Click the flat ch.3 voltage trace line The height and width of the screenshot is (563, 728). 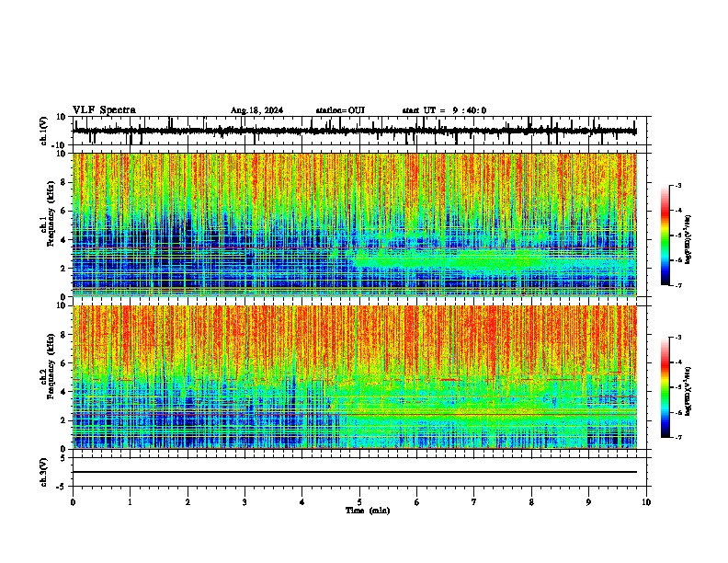tap(354, 472)
